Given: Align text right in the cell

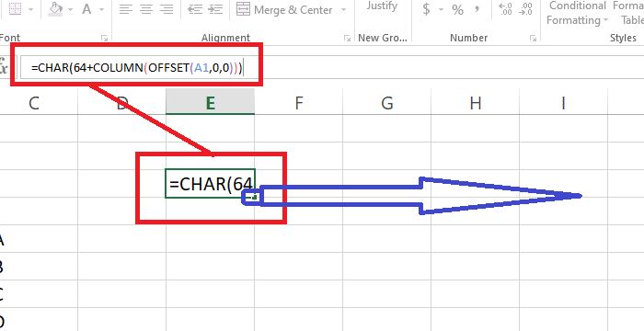Looking at the screenshot, I should click(x=166, y=9).
